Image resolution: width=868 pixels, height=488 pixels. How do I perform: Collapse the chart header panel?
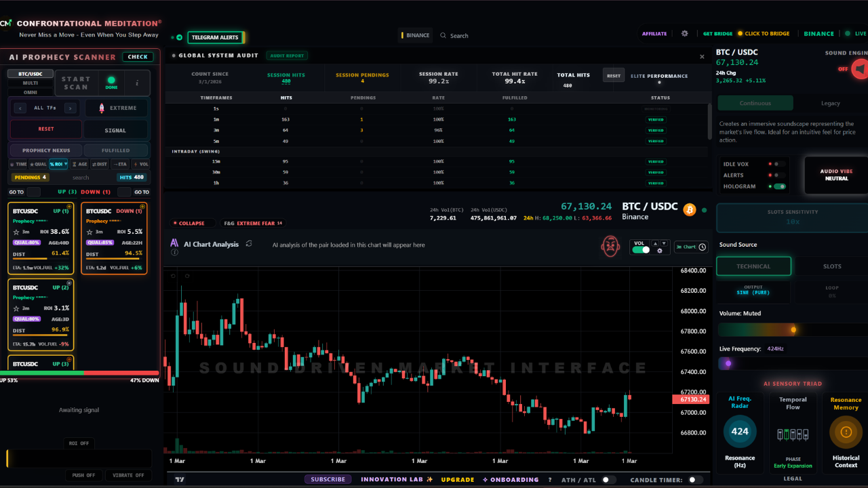192,223
